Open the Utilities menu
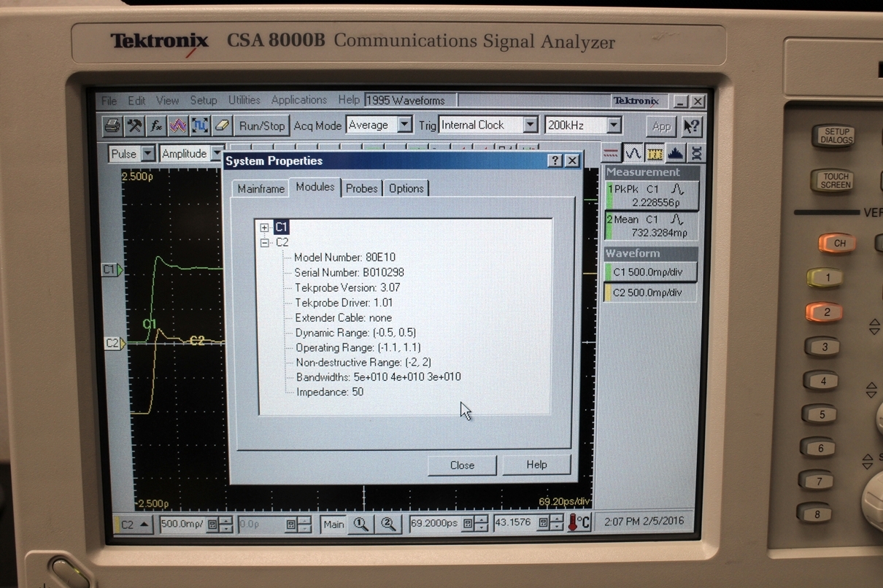Viewport: 883px width, 588px height. coord(244,100)
